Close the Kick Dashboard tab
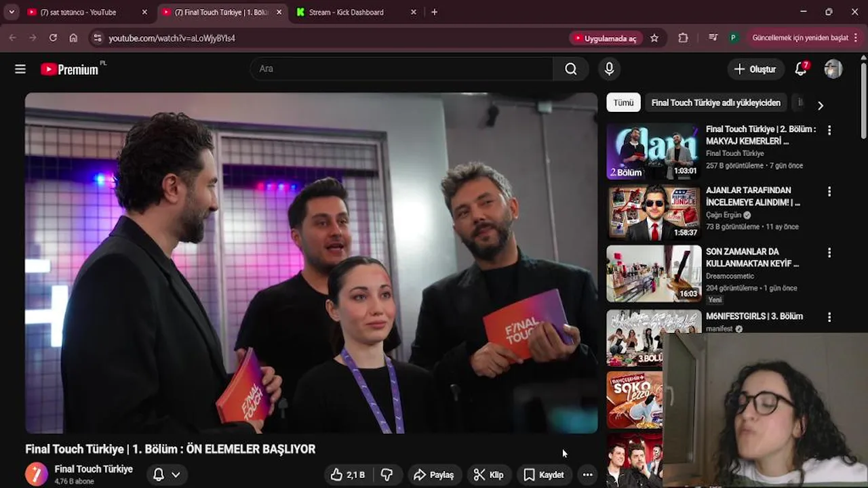The image size is (868, 488). click(x=414, y=12)
